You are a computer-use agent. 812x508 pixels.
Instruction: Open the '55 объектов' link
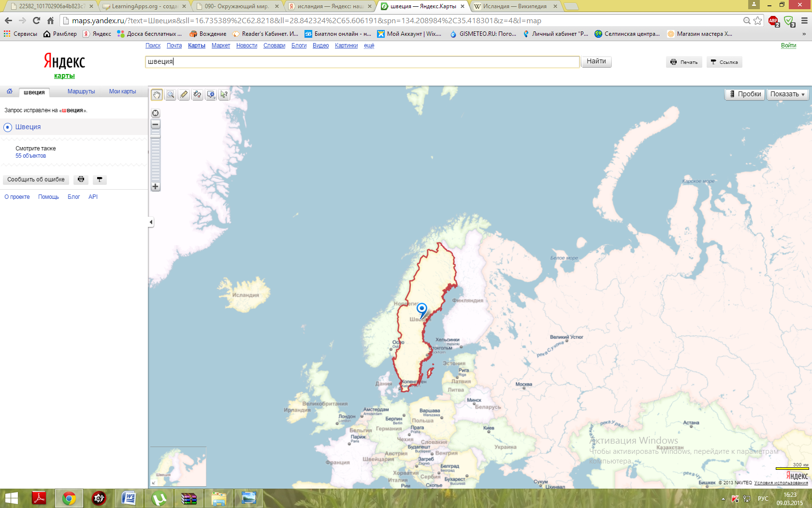coord(30,156)
